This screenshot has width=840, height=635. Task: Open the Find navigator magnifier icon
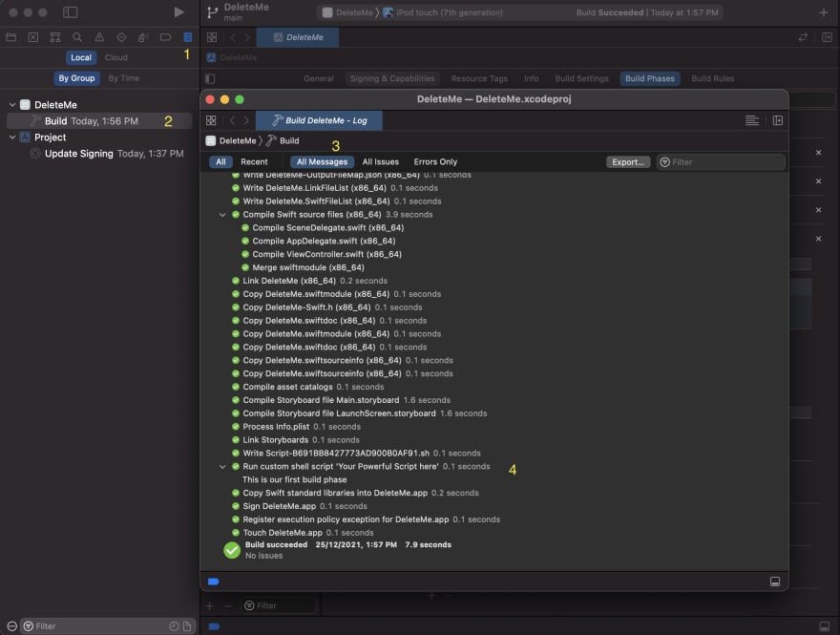click(77, 37)
